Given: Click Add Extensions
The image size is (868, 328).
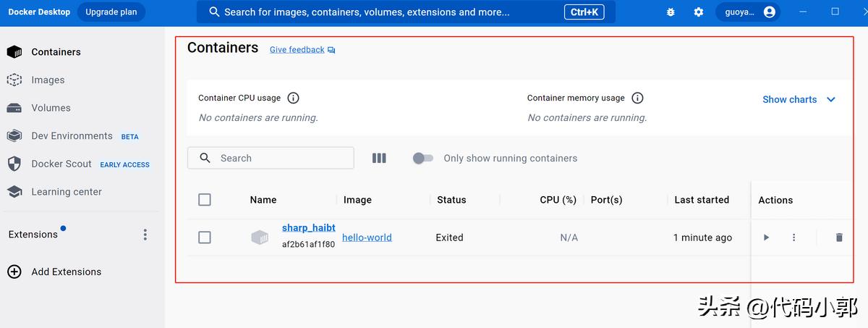Looking at the screenshot, I should [x=54, y=272].
